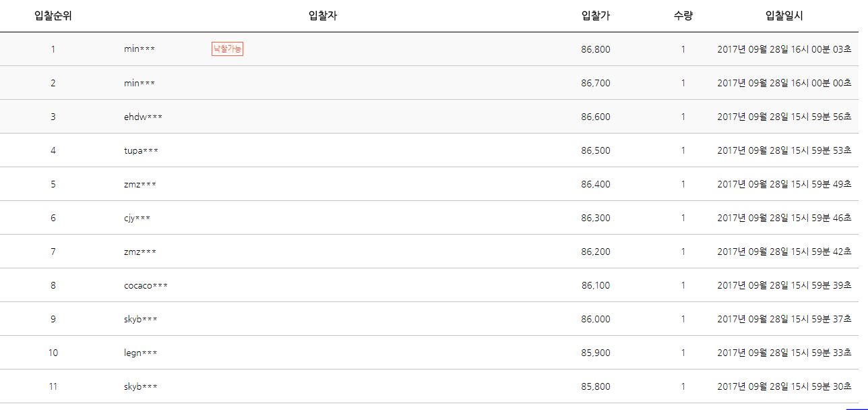Select bidder cjy*** in the list
The height and width of the screenshot is (410, 868).
click(x=137, y=218)
